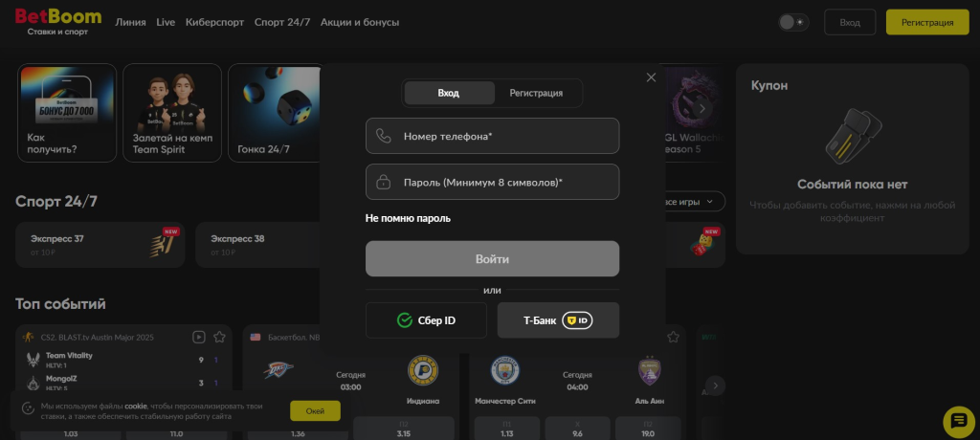Focus the Пароль input field

(493, 182)
